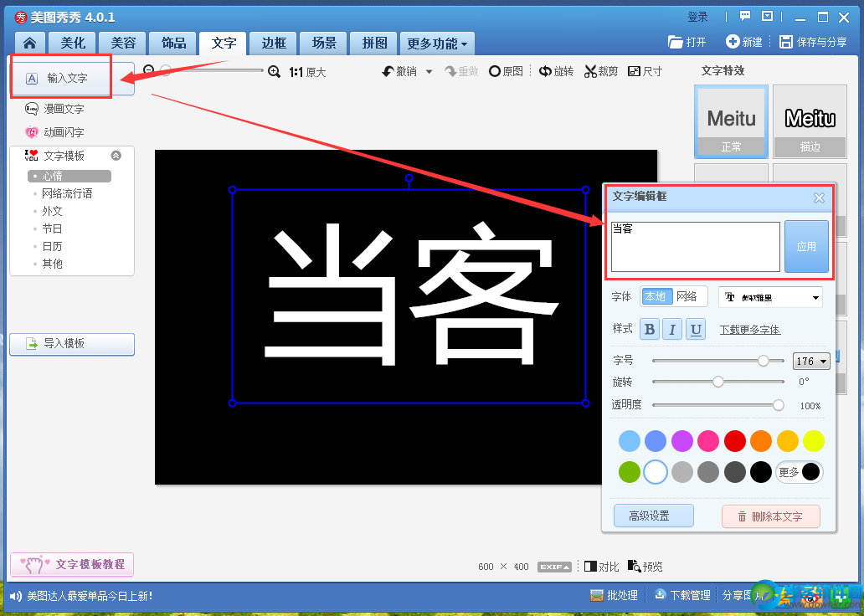Go to the home tab icon
The image size is (864, 616).
(30, 43)
